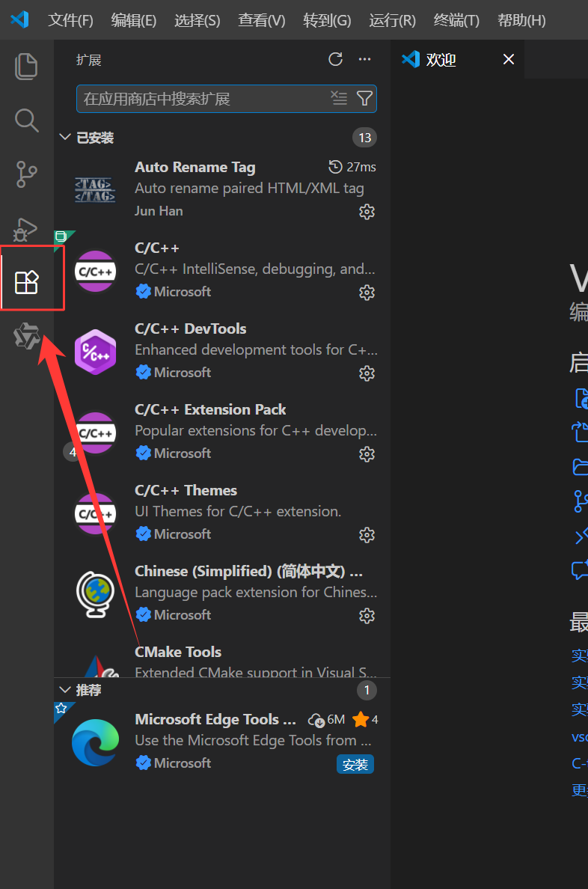
Task: Refresh the extensions list
Action: [336, 59]
